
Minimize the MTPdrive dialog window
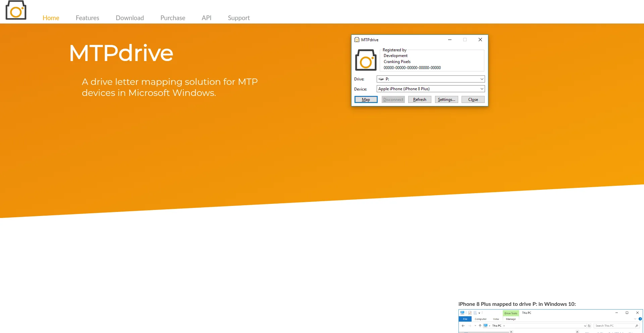[450, 40]
